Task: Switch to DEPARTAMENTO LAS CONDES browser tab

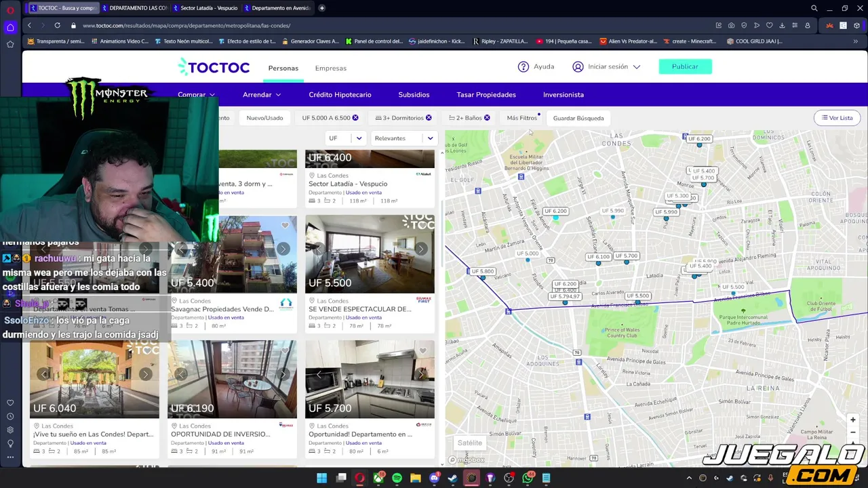Action: pos(134,8)
